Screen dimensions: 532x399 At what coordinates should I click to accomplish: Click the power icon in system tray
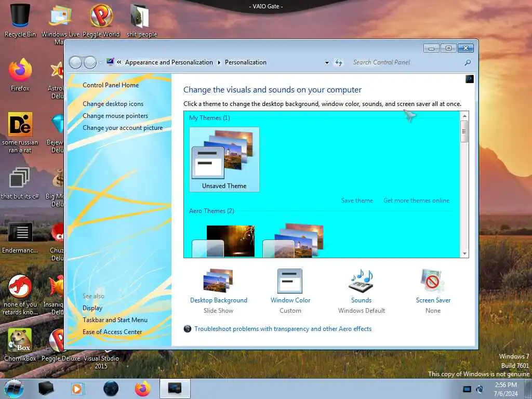(x=480, y=389)
